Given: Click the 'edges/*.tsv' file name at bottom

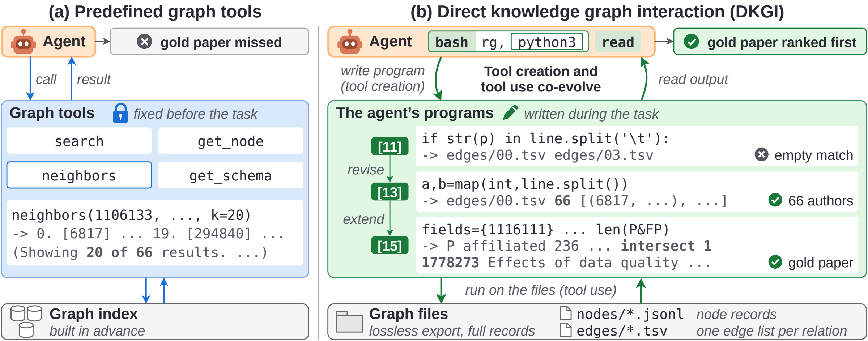Looking at the screenshot, I should click(622, 331).
